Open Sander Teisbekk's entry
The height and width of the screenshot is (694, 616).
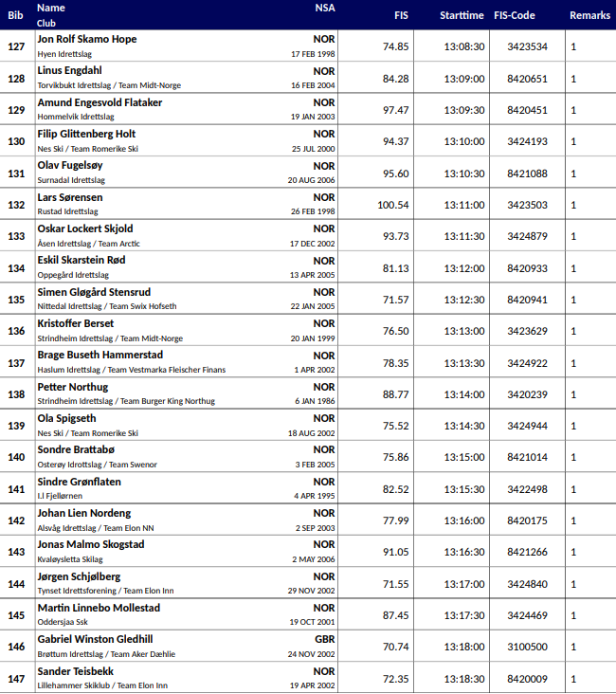(x=75, y=671)
